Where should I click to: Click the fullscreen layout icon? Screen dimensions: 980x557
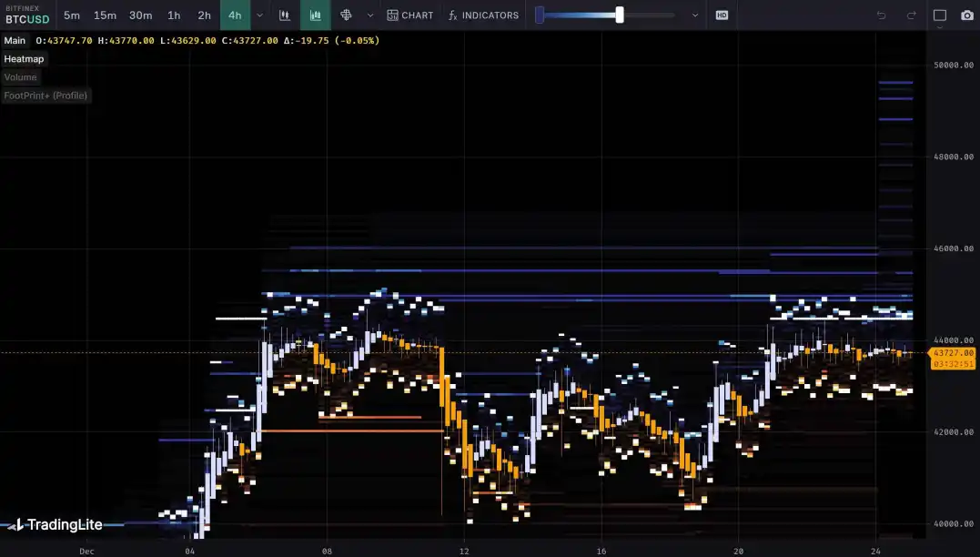940,15
